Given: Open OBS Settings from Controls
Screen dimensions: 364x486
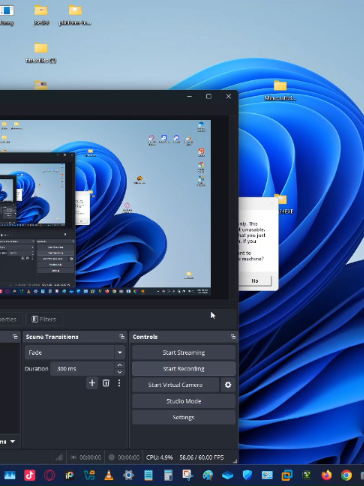Looking at the screenshot, I should click(184, 417).
